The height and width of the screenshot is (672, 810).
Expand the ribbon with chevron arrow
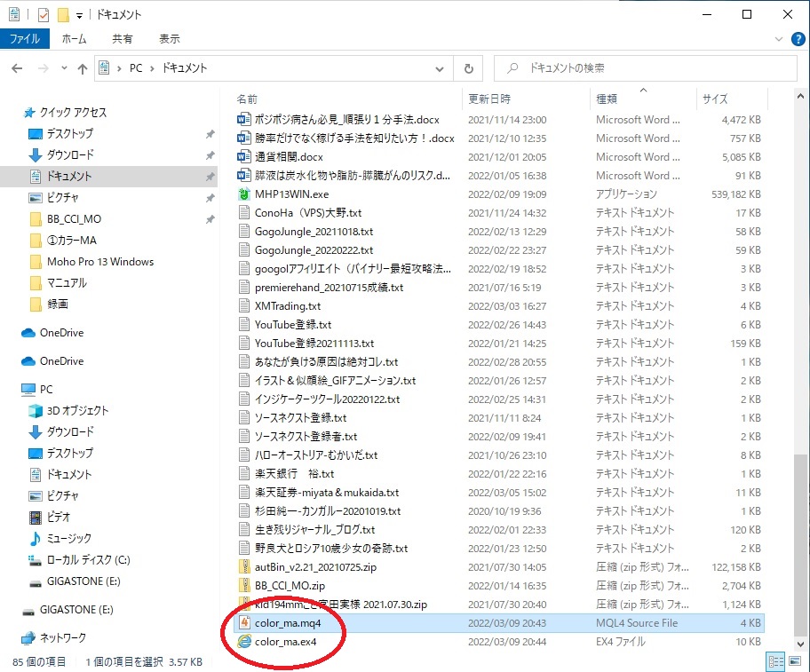click(779, 39)
